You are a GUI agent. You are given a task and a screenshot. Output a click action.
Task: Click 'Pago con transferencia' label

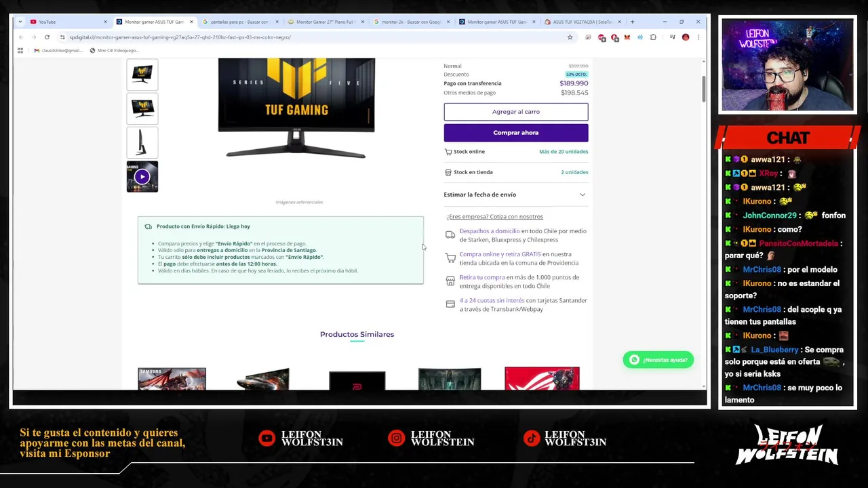point(473,83)
